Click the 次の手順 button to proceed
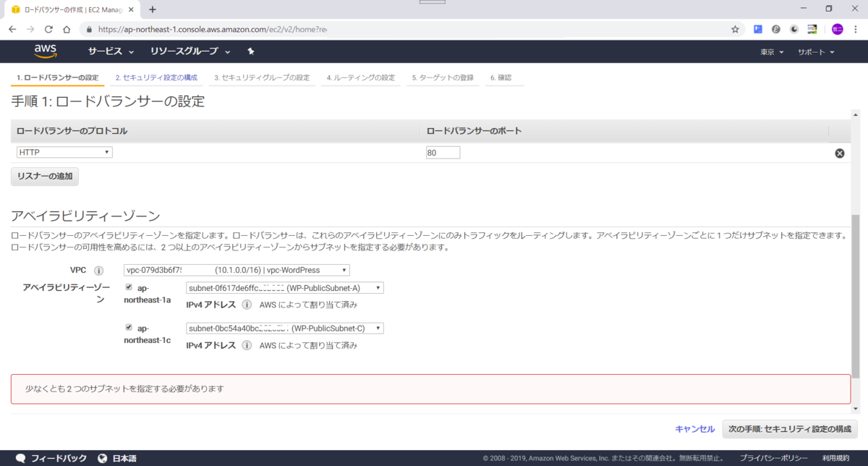The height and width of the screenshot is (466, 868). pos(790,429)
